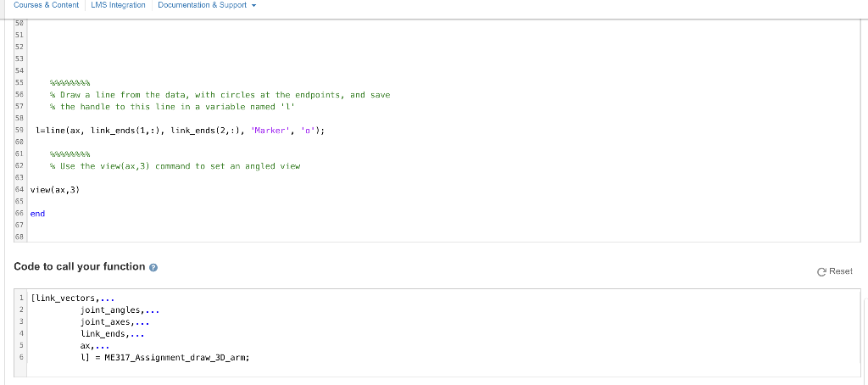The width and height of the screenshot is (868, 385).
Task: Click the [link_vectors,... line in the call code
Action: (x=73, y=299)
